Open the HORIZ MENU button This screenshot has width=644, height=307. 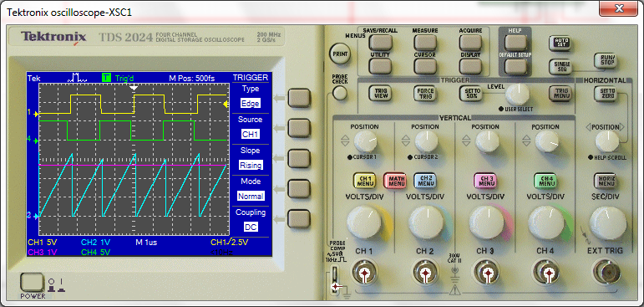[605, 180]
